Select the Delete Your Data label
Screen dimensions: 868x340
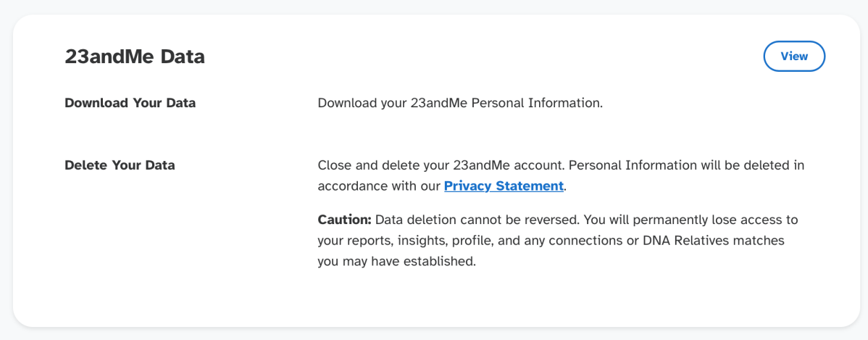click(x=120, y=165)
